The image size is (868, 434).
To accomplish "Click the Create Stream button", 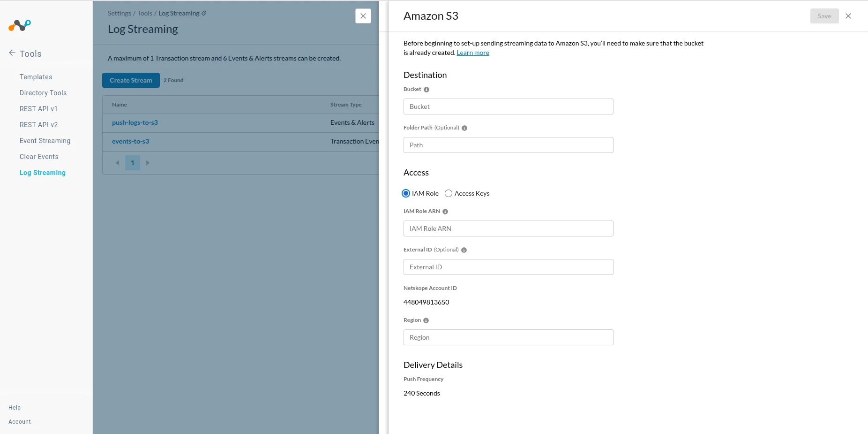I will coord(131,80).
